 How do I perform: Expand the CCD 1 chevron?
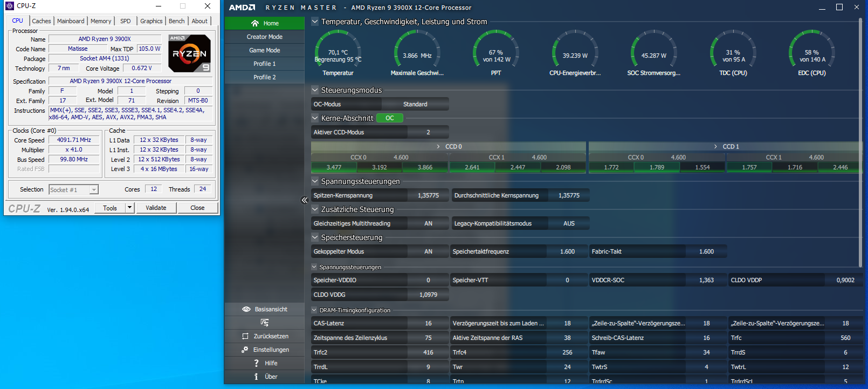tap(715, 147)
